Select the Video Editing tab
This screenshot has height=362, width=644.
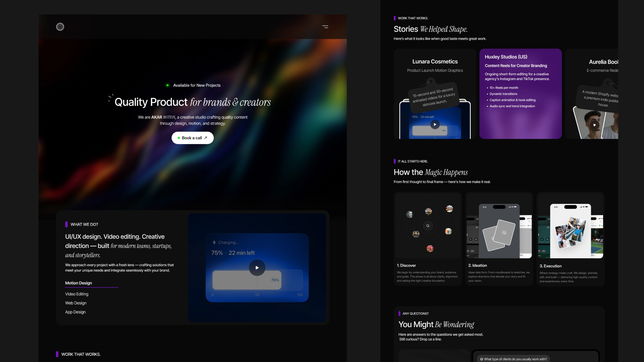point(76,294)
